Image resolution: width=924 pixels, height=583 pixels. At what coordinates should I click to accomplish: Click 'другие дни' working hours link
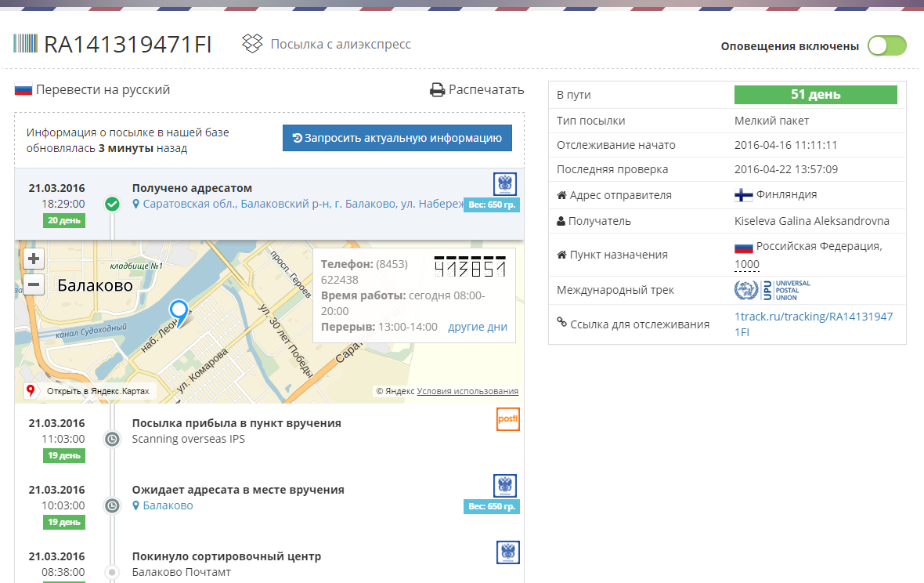pos(478,327)
